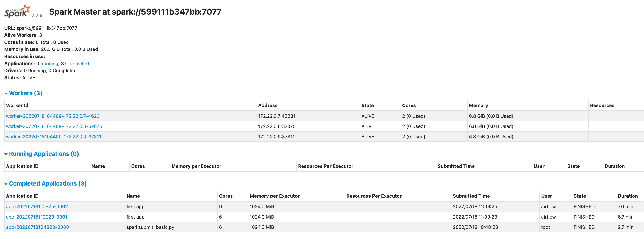
Task: Click the Completed Applications (3) heading text
Action: [x=48, y=184]
